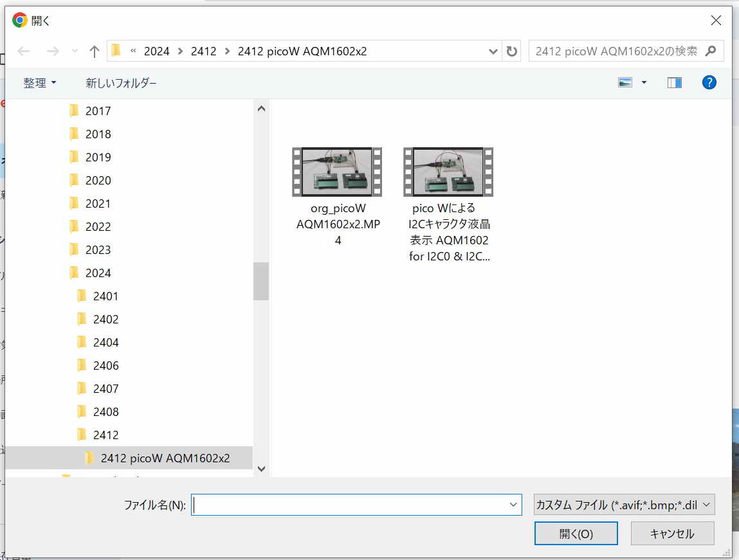The height and width of the screenshot is (560, 739).
Task: Click the folder icon in address bar
Action: [116, 51]
